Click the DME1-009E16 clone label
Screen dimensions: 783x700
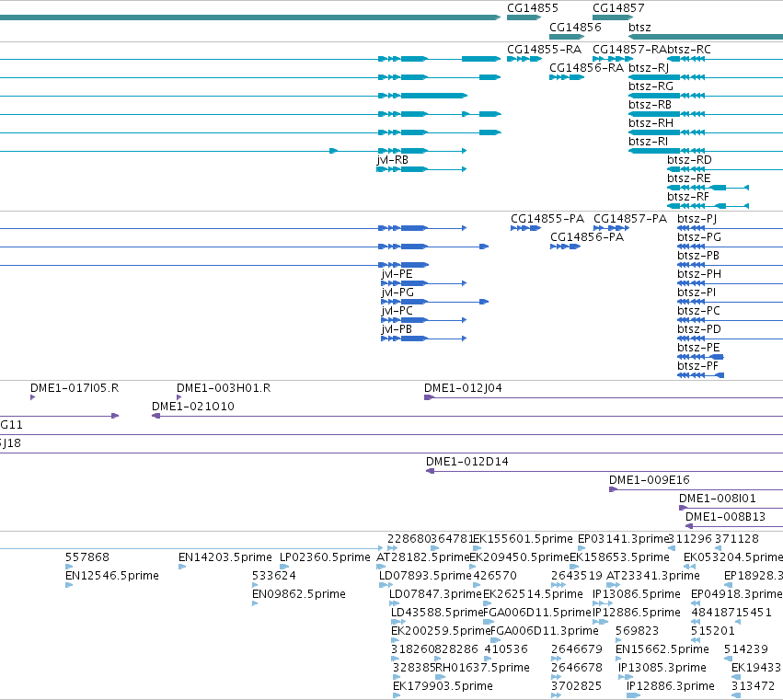[x=650, y=480]
